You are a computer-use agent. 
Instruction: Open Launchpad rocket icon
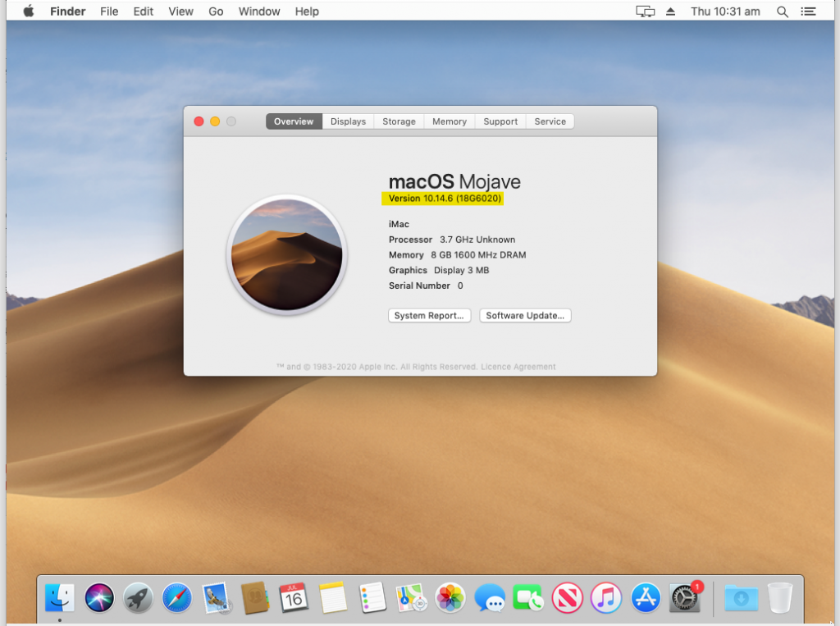(138, 597)
